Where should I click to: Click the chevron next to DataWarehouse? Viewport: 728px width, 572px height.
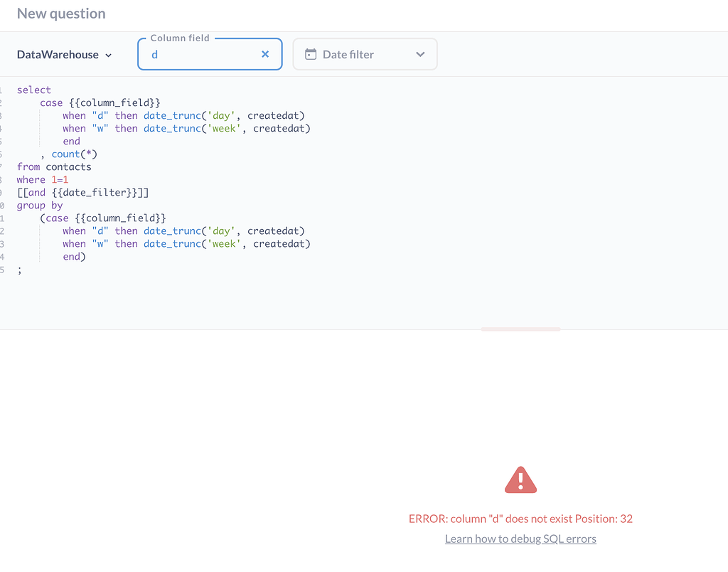[x=109, y=54]
